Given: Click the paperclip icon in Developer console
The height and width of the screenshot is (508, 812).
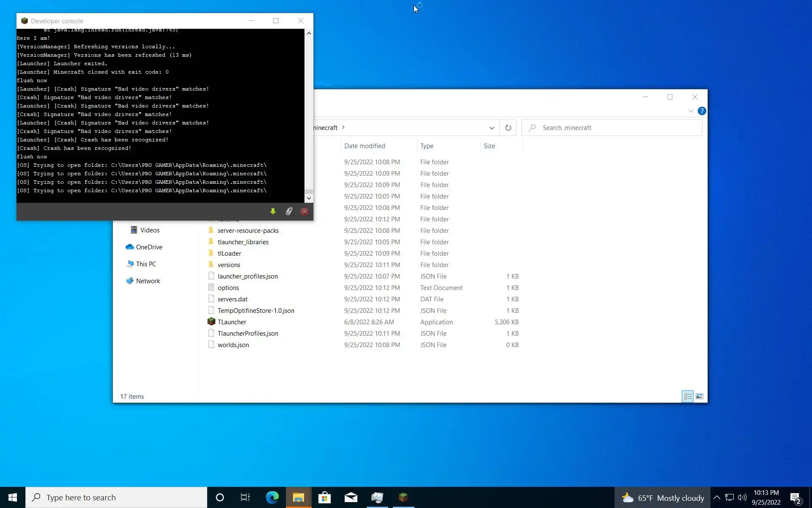Looking at the screenshot, I should [x=289, y=211].
